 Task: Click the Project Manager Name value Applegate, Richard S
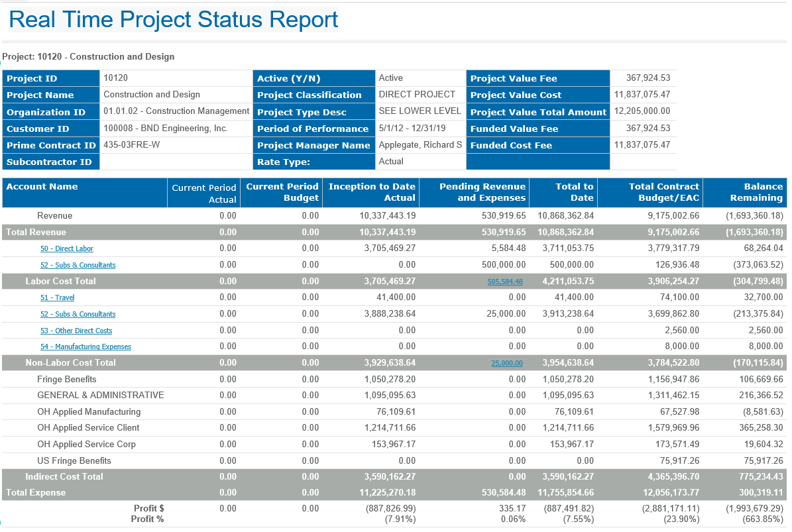420,145
